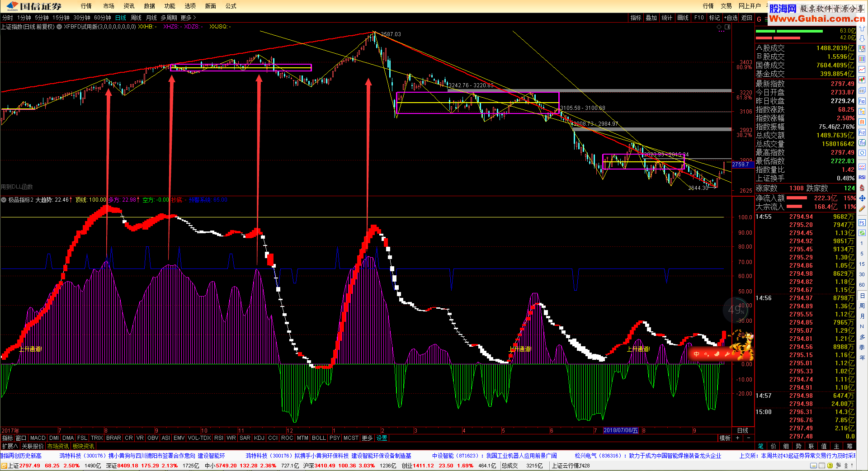Expand the 更多 periods list in top bar
868x471 pixels.
(x=188, y=18)
